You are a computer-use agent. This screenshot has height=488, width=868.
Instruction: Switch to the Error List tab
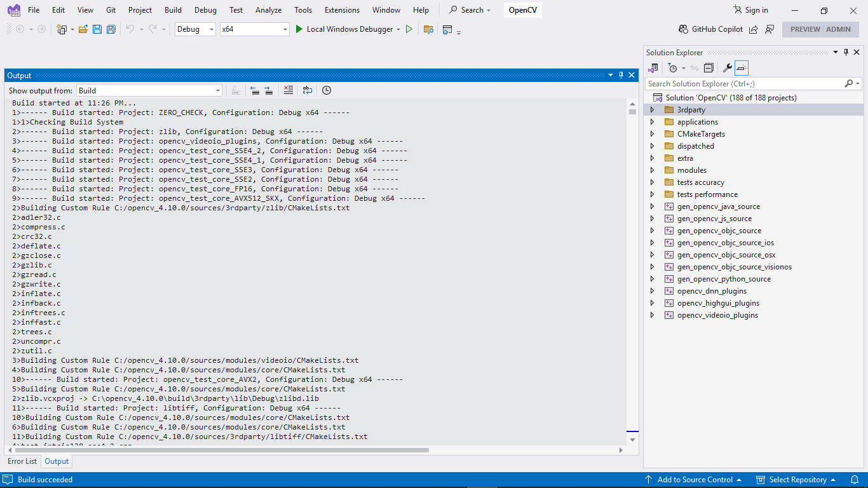(x=22, y=461)
